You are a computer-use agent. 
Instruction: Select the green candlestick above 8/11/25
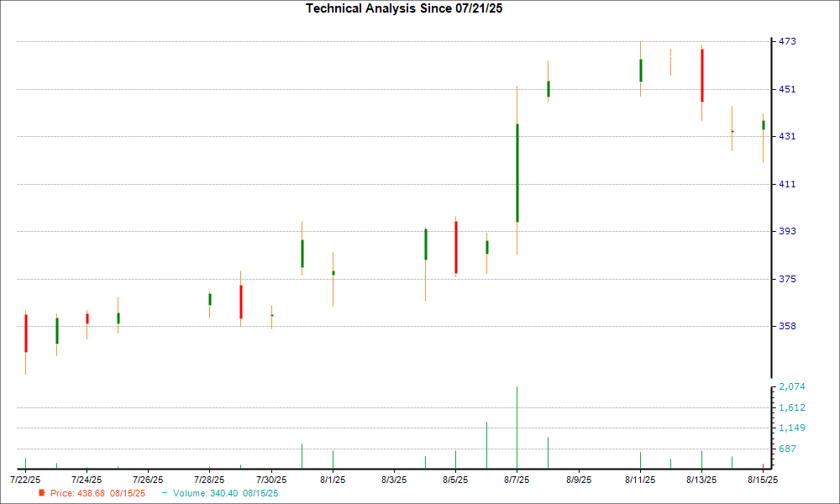click(x=641, y=71)
